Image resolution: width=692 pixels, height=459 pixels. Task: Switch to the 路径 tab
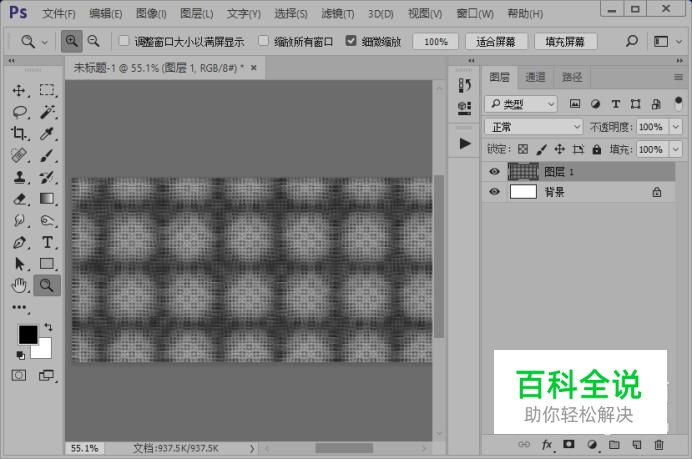click(572, 77)
